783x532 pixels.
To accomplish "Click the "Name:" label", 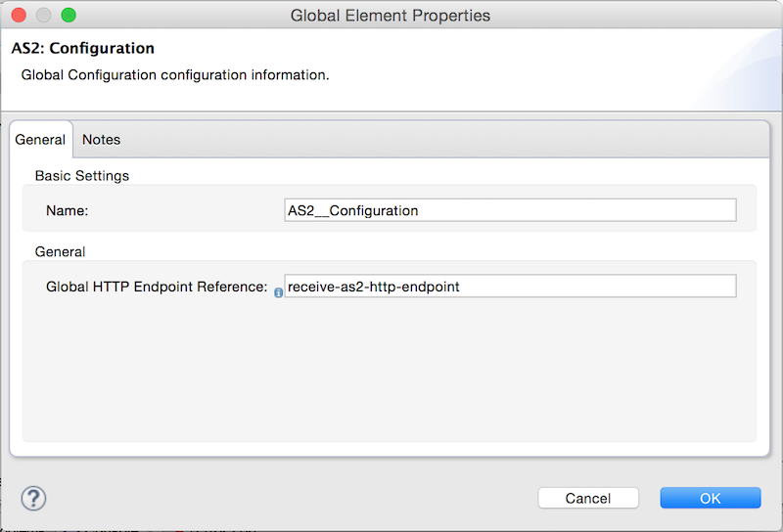I will tap(67, 210).
